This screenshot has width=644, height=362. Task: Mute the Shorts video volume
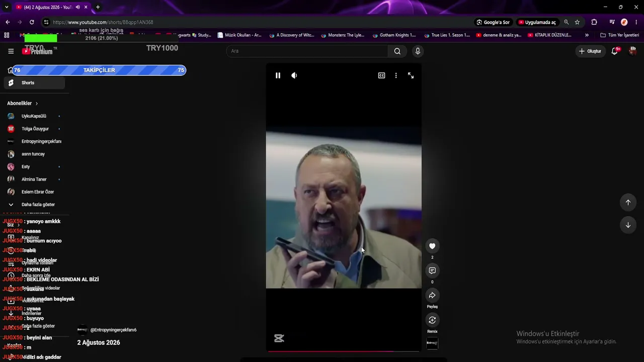pyautogui.click(x=294, y=75)
